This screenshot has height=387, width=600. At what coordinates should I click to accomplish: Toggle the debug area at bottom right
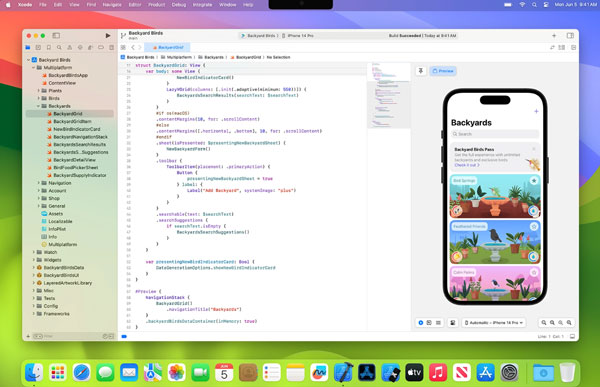572,336
